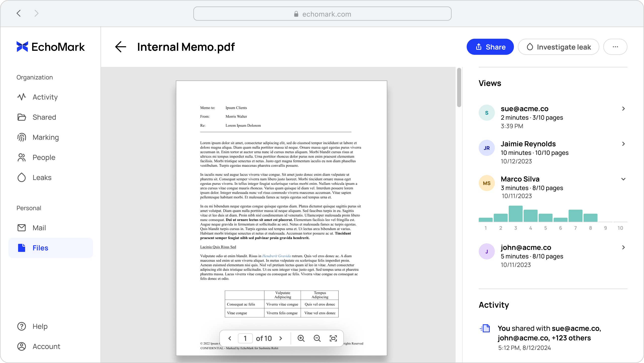644x363 pixels.
Task: Click the Investigate leak button
Action: 559,47
